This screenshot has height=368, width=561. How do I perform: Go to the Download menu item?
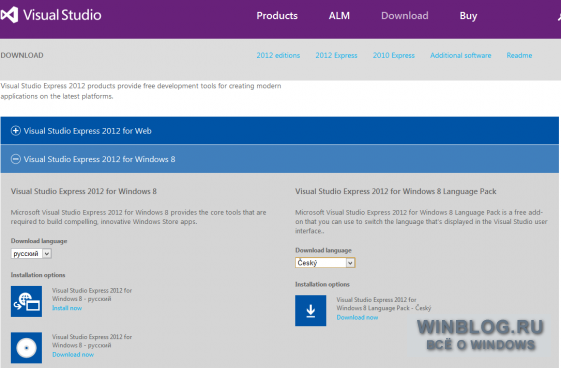pyautogui.click(x=405, y=16)
